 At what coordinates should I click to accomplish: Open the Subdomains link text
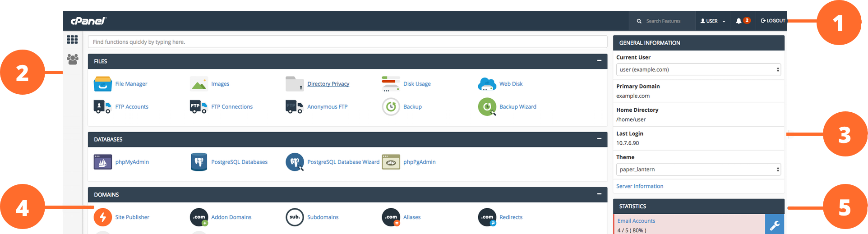pyautogui.click(x=323, y=217)
